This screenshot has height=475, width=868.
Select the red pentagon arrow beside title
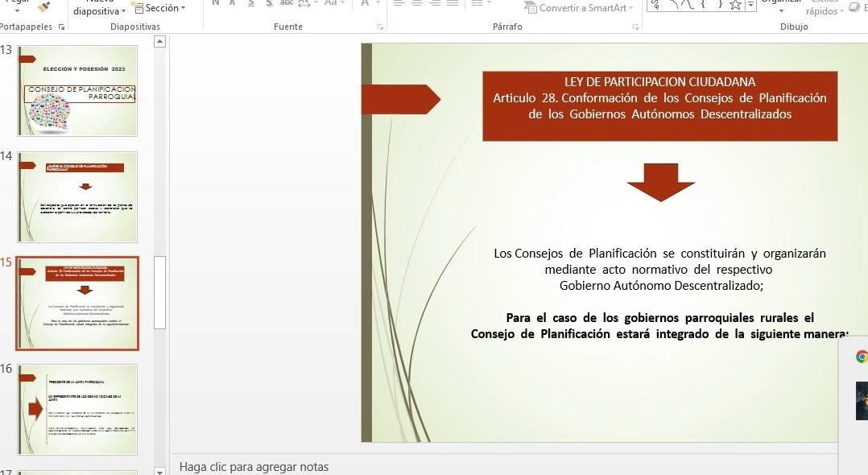(x=400, y=99)
